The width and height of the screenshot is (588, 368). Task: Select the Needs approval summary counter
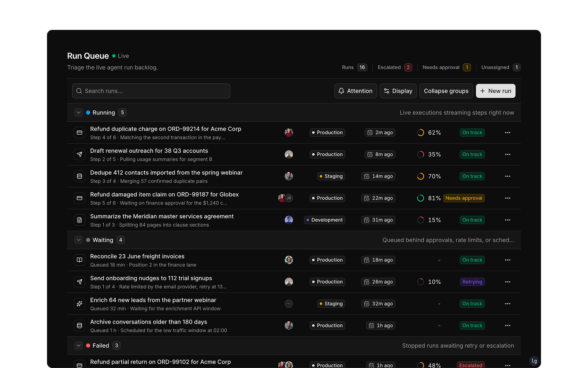(447, 67)
